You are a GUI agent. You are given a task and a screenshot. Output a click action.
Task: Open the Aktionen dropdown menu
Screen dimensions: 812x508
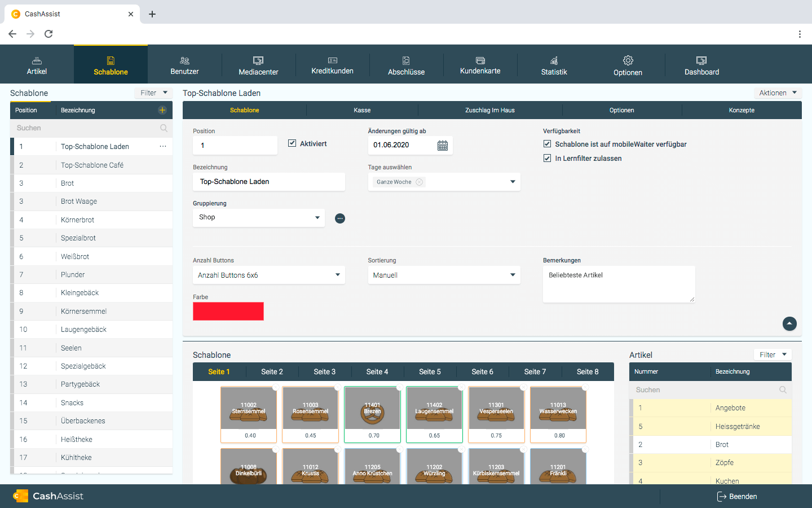point(778,93)
